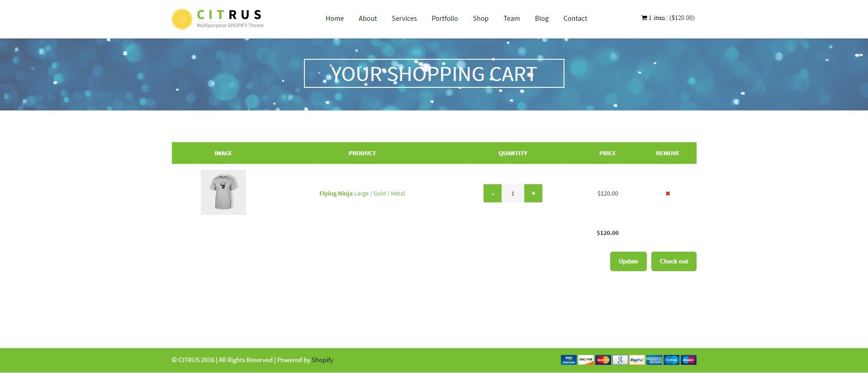Open the Blog menu item

click(x=541, y=19)
